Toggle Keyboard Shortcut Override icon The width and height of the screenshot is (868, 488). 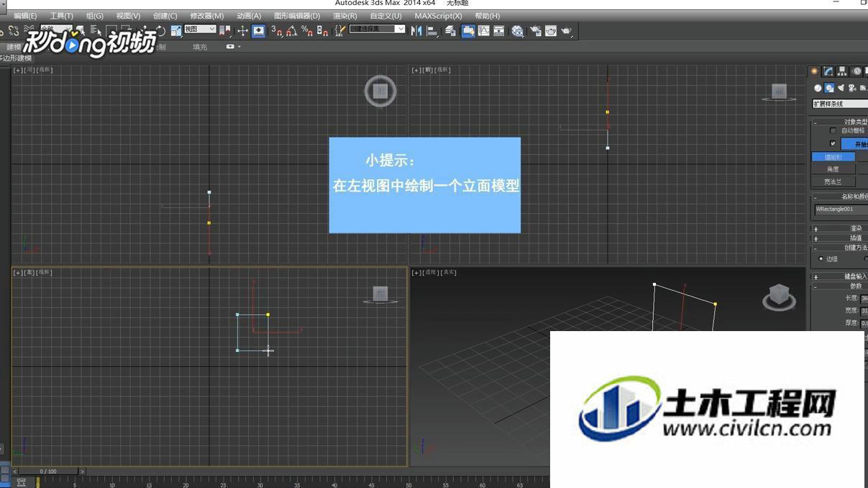point(258,31)
